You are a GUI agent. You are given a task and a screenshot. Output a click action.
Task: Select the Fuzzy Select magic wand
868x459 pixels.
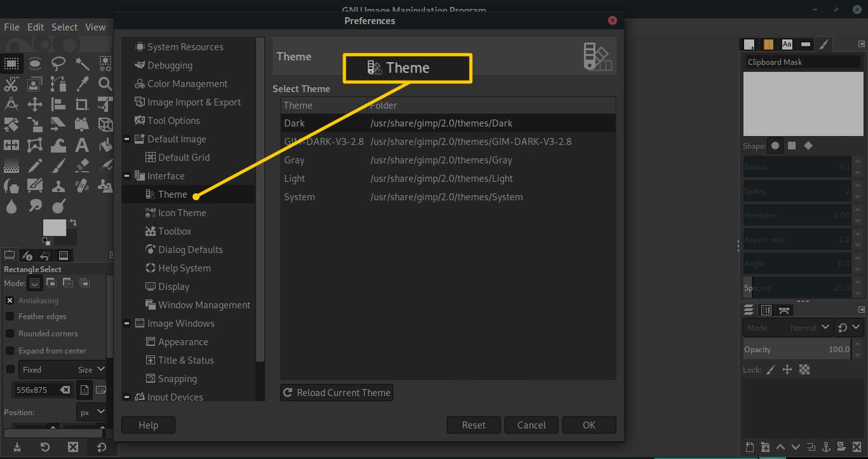coord(82,63)
